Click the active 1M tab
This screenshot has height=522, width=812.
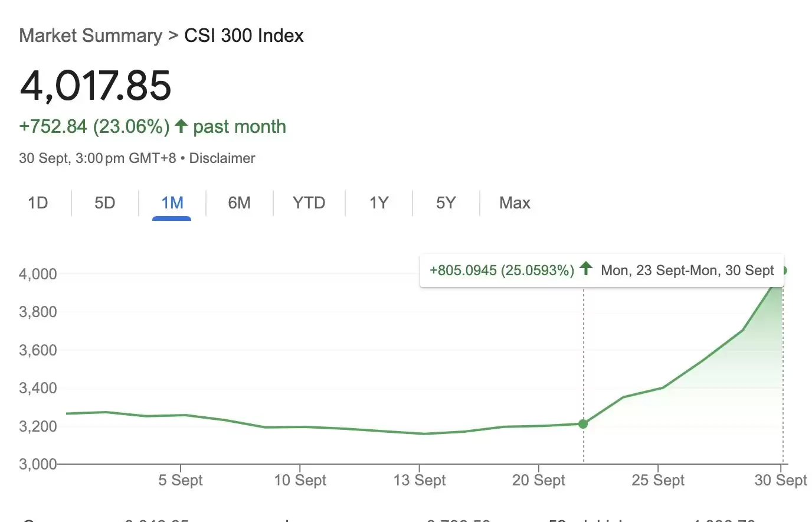172,203
